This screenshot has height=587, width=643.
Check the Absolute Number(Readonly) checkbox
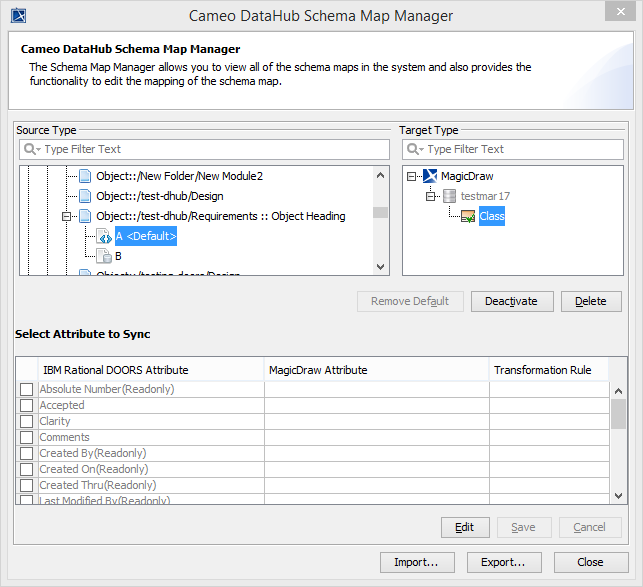pyautogui.click(x=27, y=389)
